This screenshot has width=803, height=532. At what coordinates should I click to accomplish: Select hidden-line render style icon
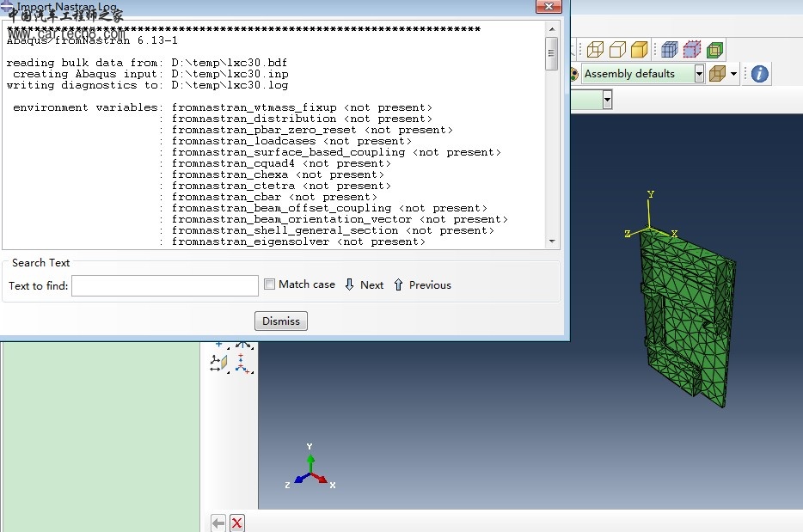click(616, 49)
